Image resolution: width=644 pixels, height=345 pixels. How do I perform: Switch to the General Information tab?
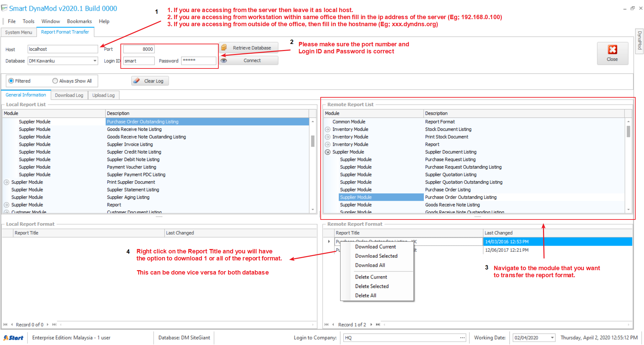[26, 95]
